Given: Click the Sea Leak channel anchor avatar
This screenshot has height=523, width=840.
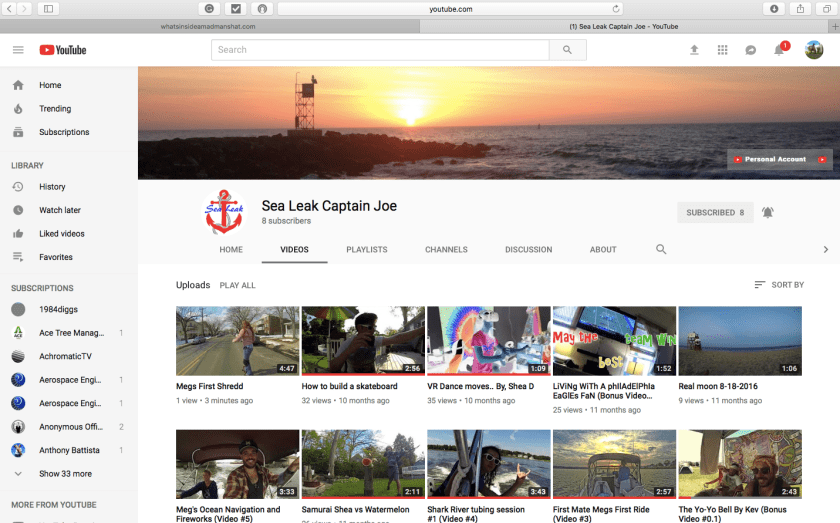Looking at the screenshot, I should tap(224, 212).
